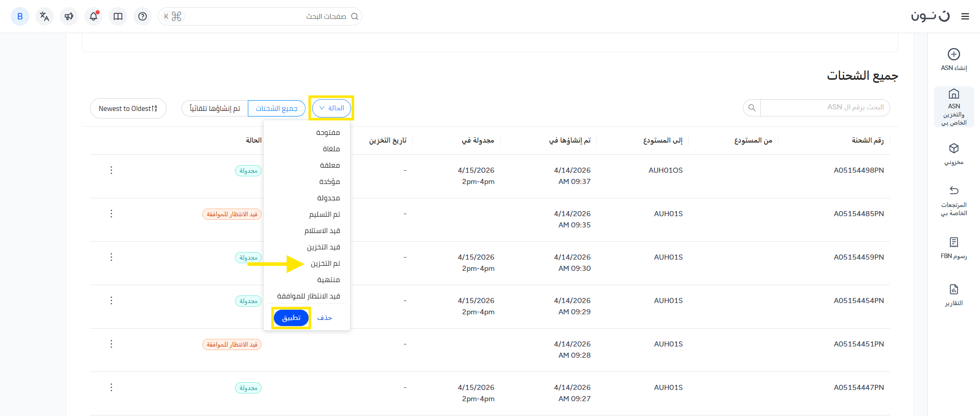Collapse the 'الحالة' status filter dropdown
The width and height of the screenshot is (980, 416).
[x=331, y=108]
